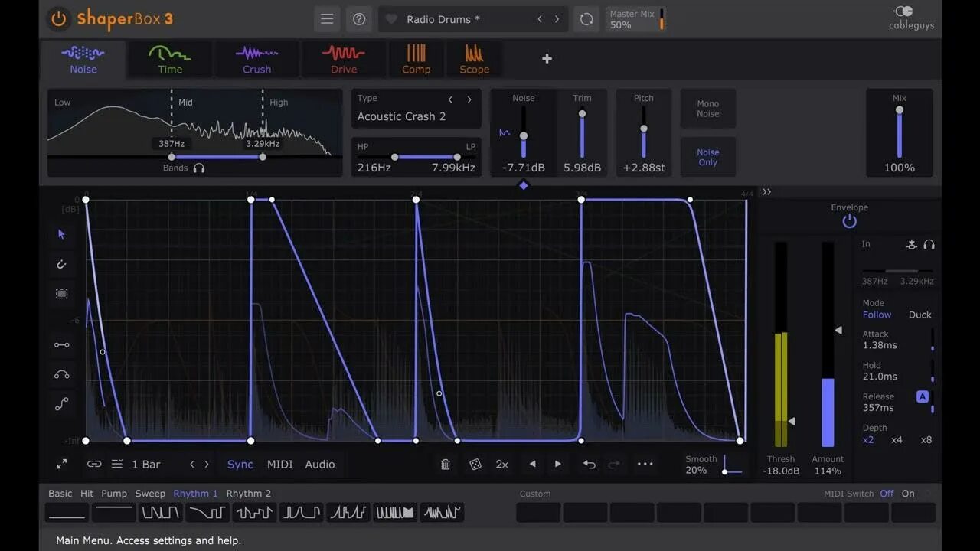Screen dimensions: 980x551
Task: Set envelope Depth to x8
Action: (926, 440)
